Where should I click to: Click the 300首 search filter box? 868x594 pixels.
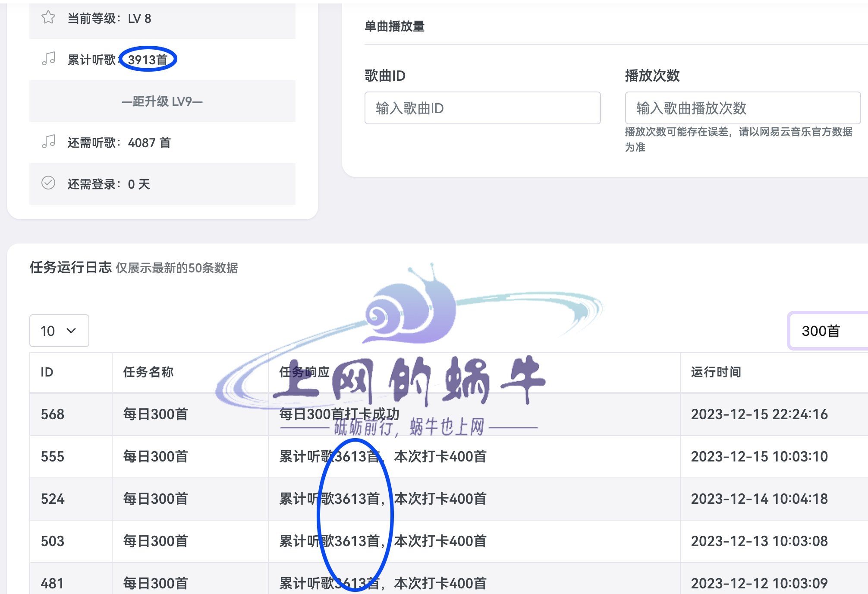[828, 331]
